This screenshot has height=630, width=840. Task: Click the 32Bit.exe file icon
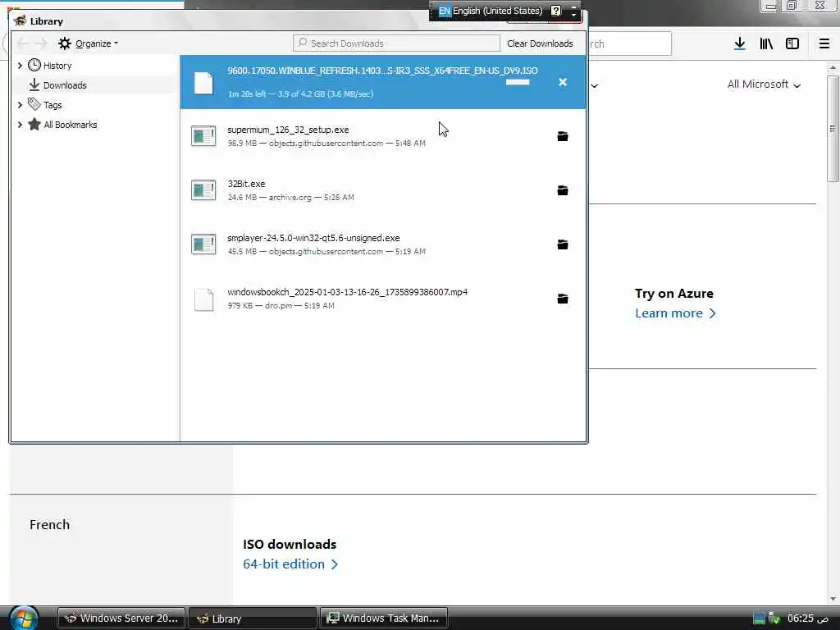pos(203,190)
